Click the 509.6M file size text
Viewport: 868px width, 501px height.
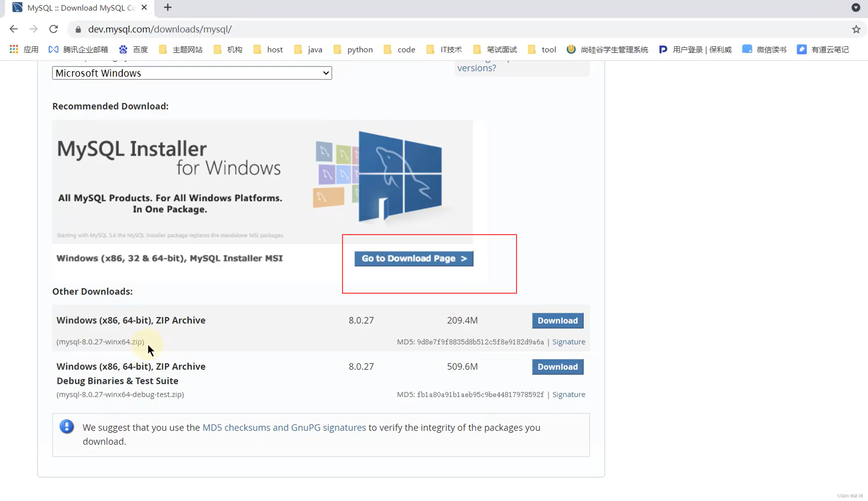[462, 367]
